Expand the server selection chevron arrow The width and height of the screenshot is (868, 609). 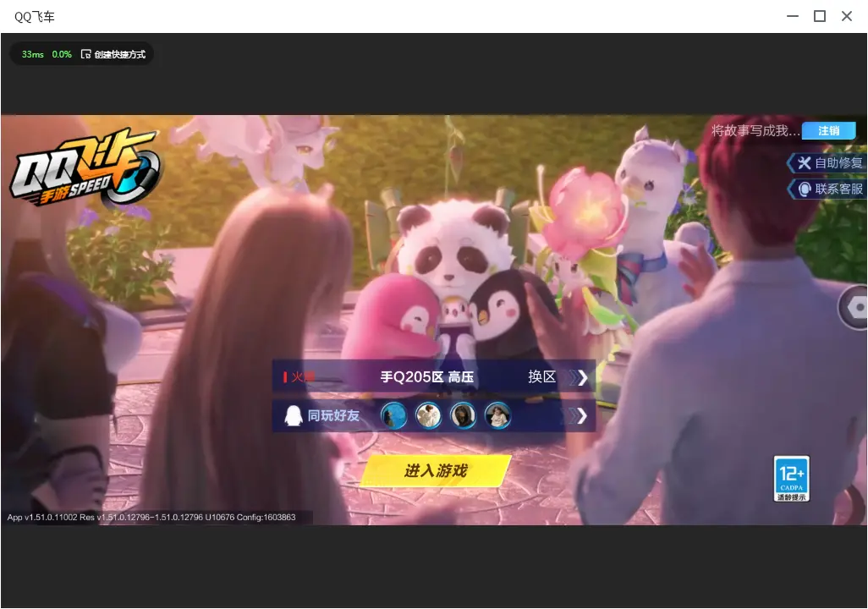(579, 378)
